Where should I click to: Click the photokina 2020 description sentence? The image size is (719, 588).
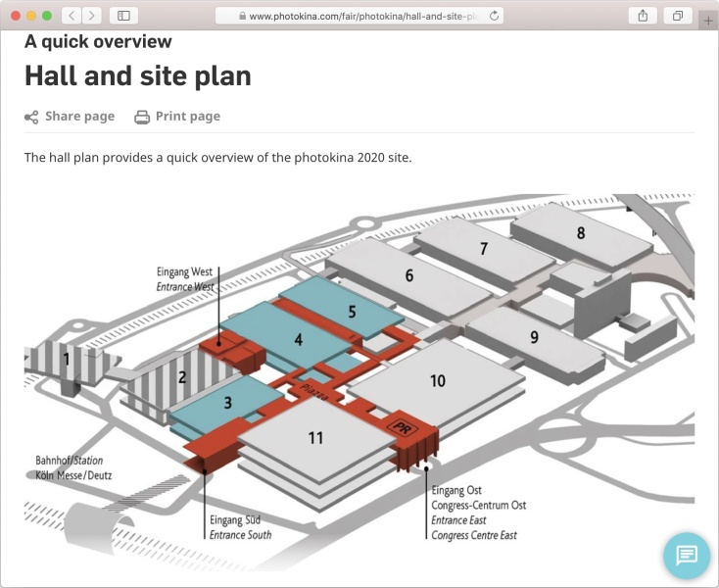coord(218,158)
